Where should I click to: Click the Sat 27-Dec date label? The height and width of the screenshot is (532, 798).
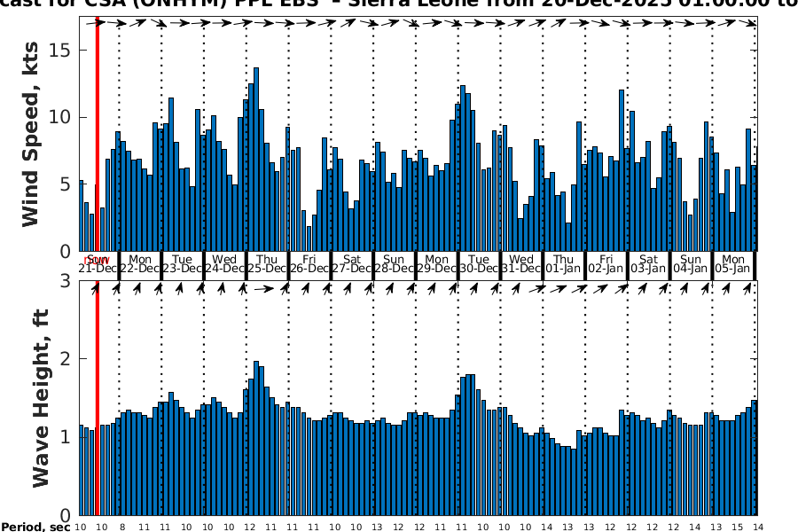pyautogui.click(x=351, y=263)
